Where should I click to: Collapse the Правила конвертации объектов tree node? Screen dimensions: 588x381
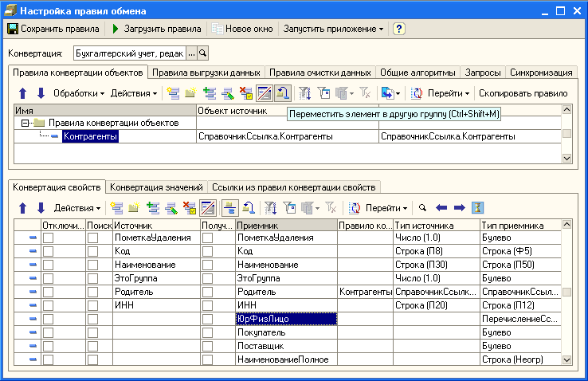[x=25, y=124]
